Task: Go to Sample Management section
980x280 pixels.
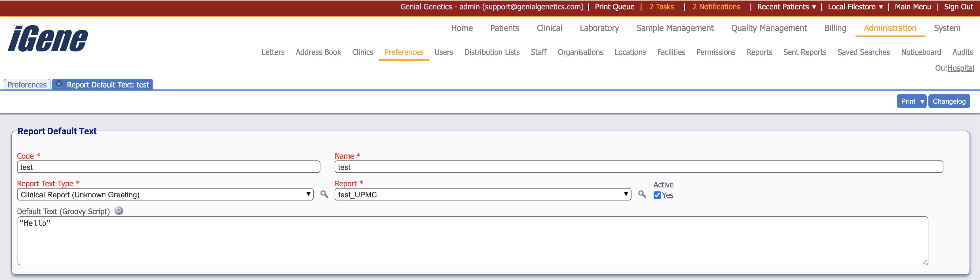Action: (x=675, y=28)
